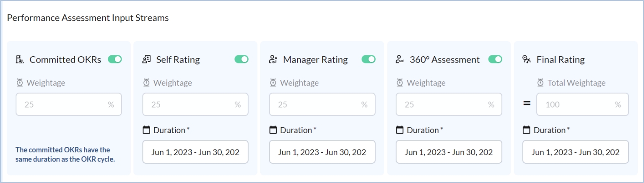Click the 360° Assessment header icon
This screenshot has height=183, width=644.
point(400,60)
